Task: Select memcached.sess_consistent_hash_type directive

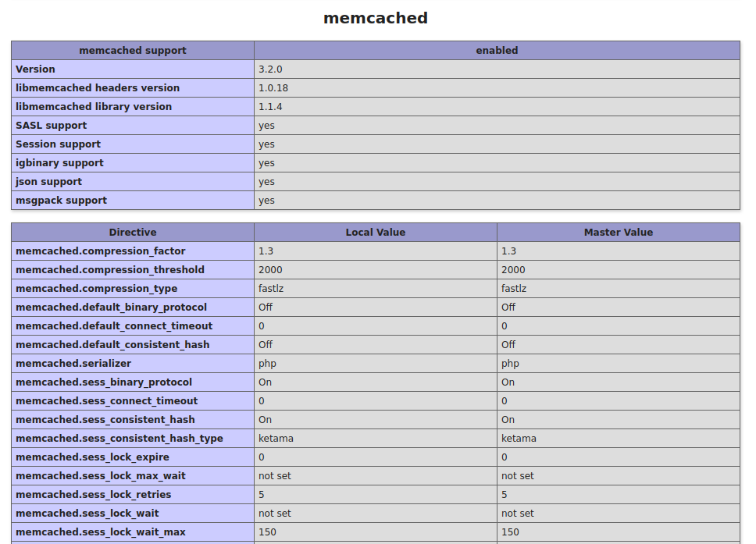Action: [x=119, y=439]
